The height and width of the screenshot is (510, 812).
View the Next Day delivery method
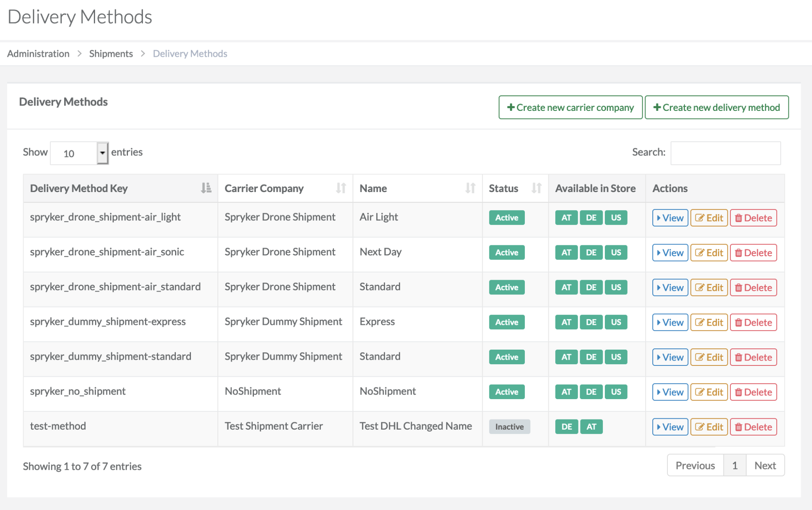670,253
